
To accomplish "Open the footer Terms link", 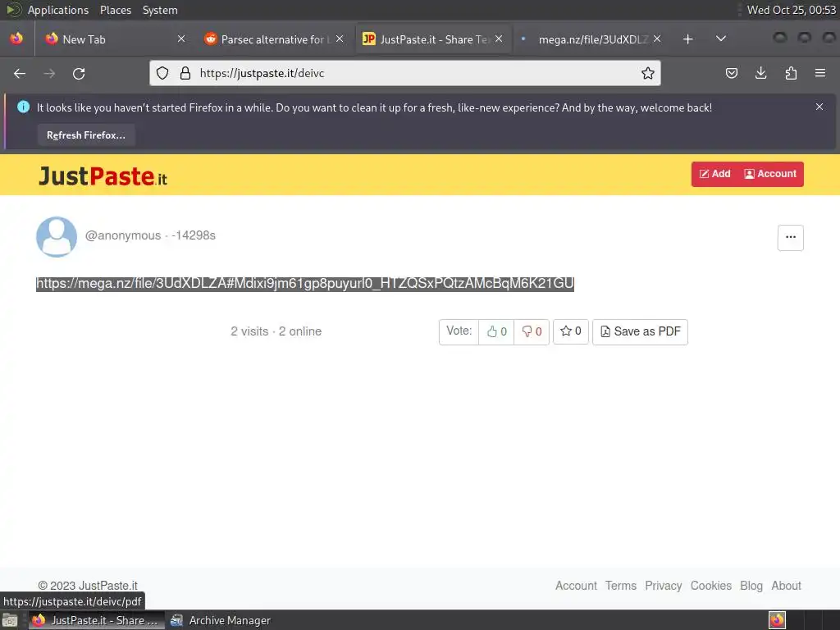I will (621, 586).
